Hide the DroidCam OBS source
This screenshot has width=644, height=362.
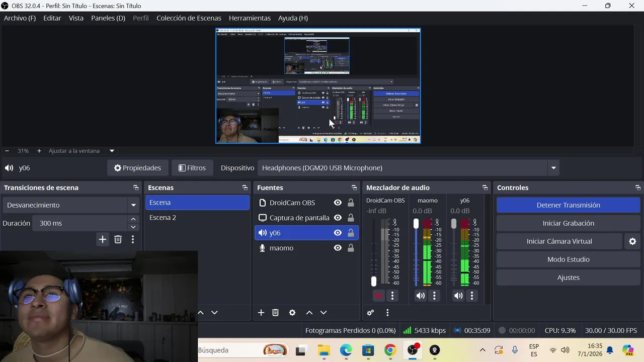click(338, 203)
